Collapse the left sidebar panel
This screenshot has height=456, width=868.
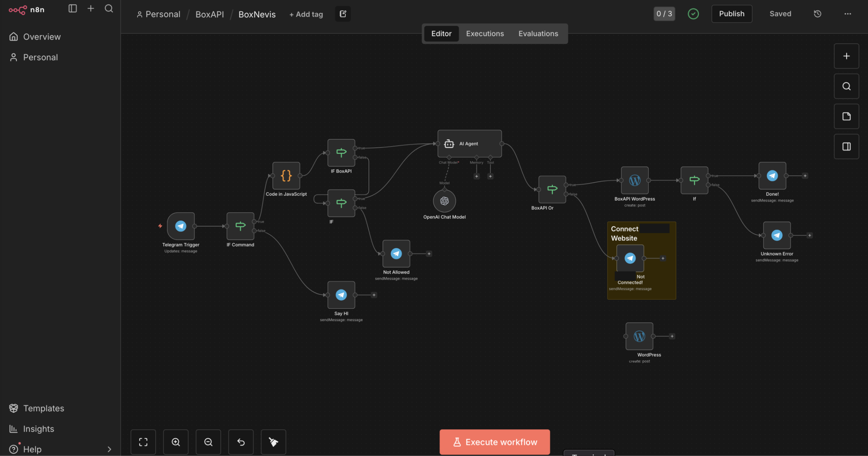[x=73, y=8]
